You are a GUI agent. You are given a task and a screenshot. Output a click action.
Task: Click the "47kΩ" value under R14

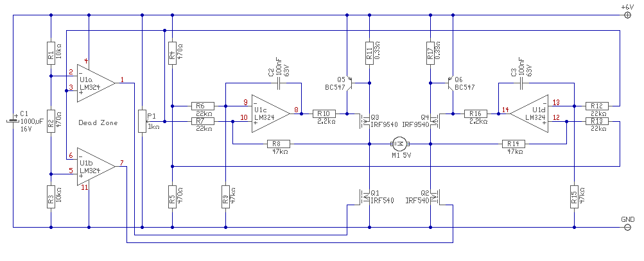point(514,152)
